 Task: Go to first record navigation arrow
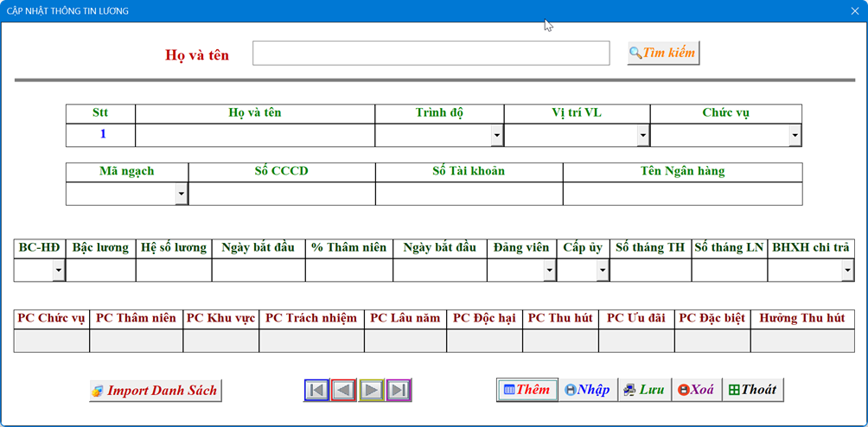317,390
